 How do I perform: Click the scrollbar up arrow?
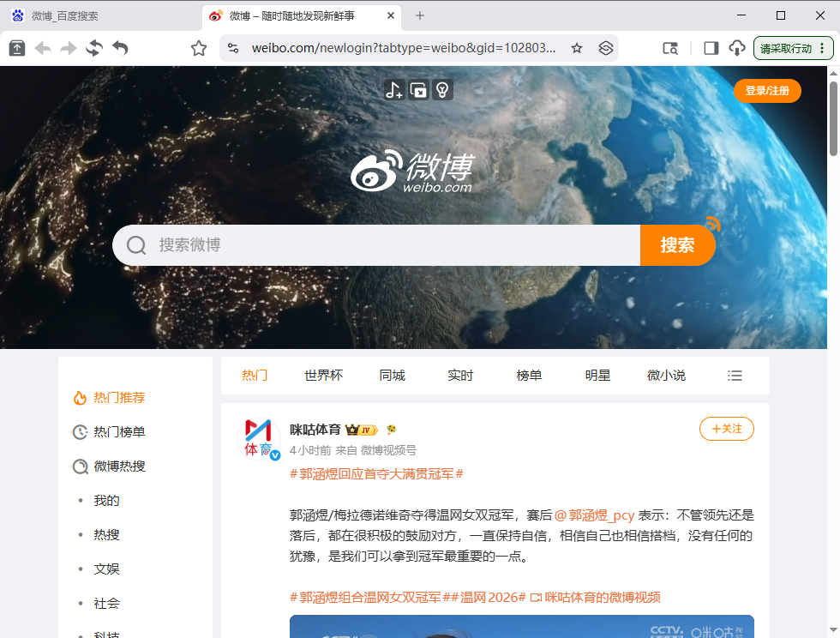tap(833, 73)
